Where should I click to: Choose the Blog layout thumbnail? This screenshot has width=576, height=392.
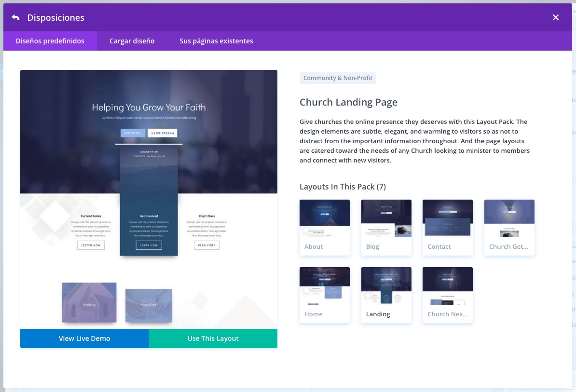[386, 227]
